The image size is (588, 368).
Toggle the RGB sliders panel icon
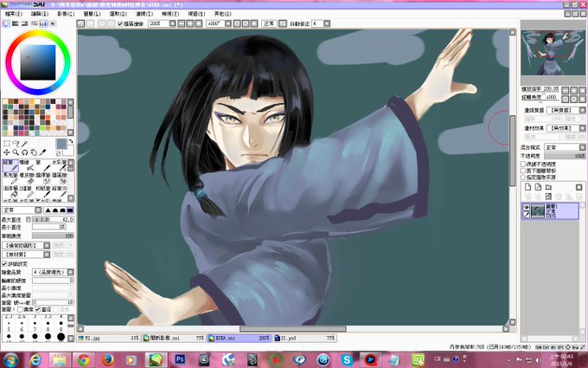point(16,23)
